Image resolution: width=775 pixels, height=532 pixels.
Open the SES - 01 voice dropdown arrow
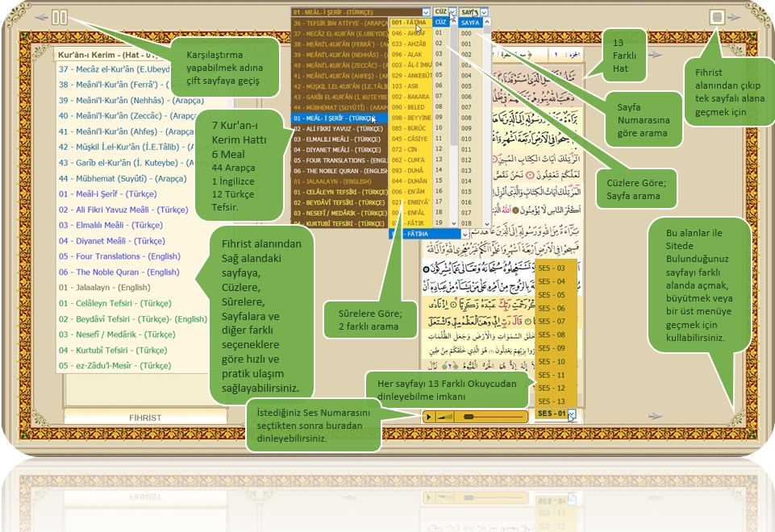tap(572, 414)
